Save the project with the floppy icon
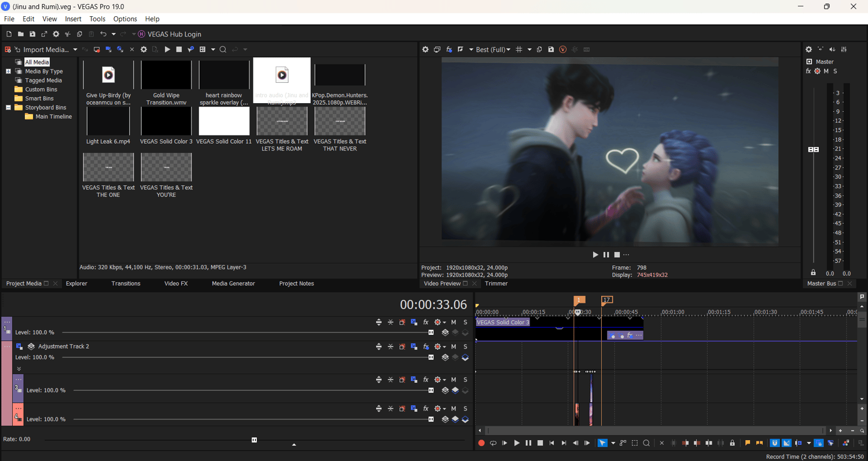This screenshot has height=461, width=868. (32, 34)
